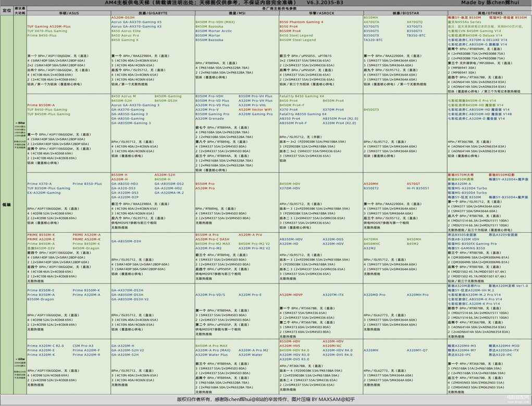Click the ~60w power label
This screenshot has height=406, width=532.
(x=20, y=359)
